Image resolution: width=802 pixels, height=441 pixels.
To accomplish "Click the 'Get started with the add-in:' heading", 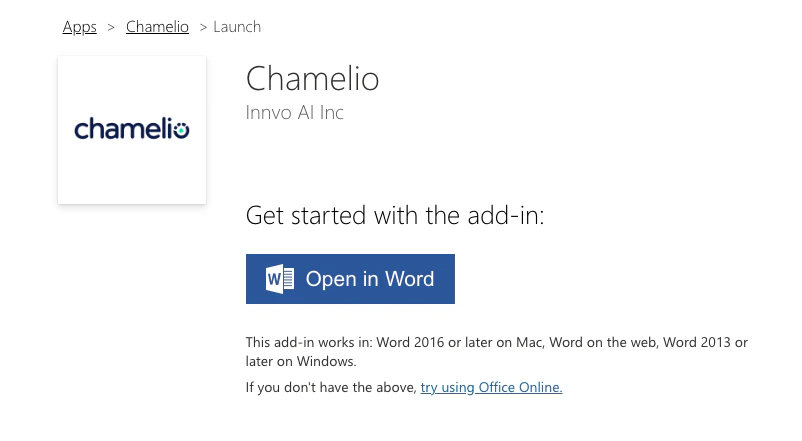I will coord(395,215).
